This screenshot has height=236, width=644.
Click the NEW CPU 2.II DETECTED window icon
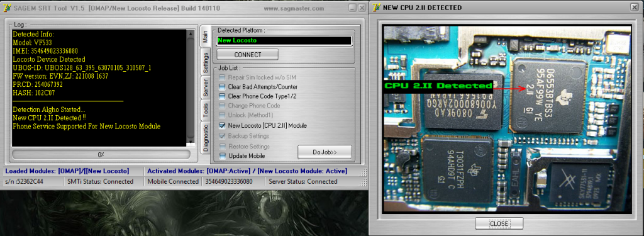(376, 8)
